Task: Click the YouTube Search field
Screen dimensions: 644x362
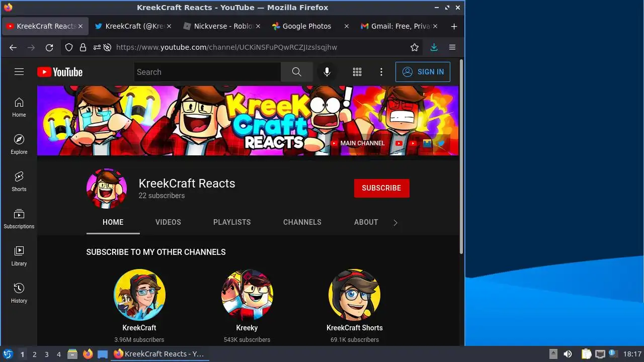Action: point(207,72)
